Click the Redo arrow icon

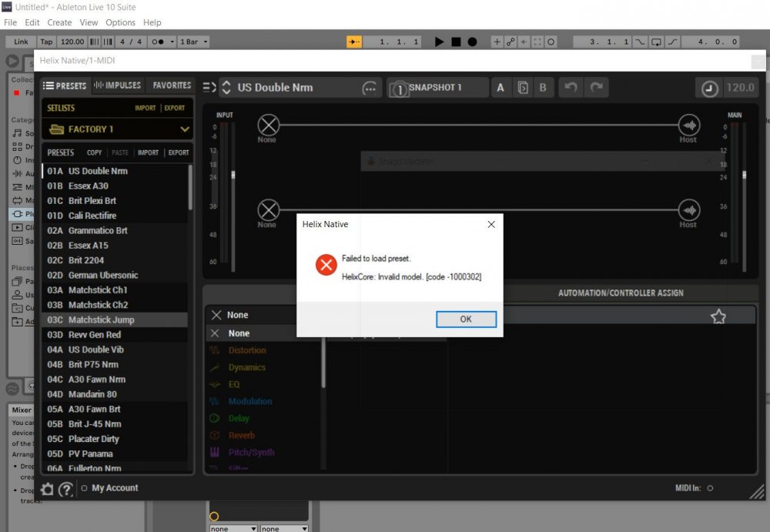pos(597,88)
